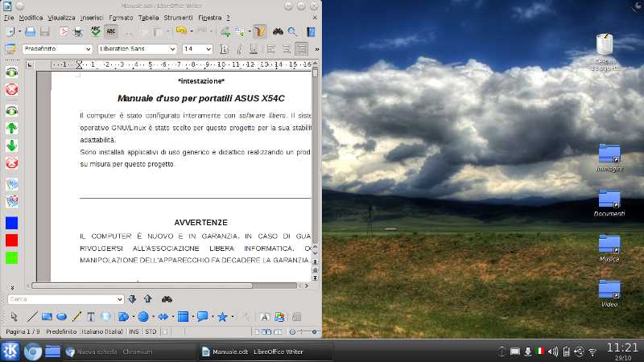
Task: Choose the Text box T tool
Action: pos(91,316)
